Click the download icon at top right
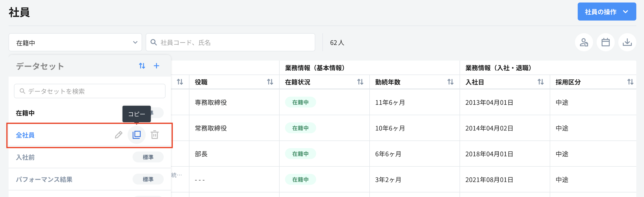The height and width of the screenshot is (197, 644). (x=627, y=42)
